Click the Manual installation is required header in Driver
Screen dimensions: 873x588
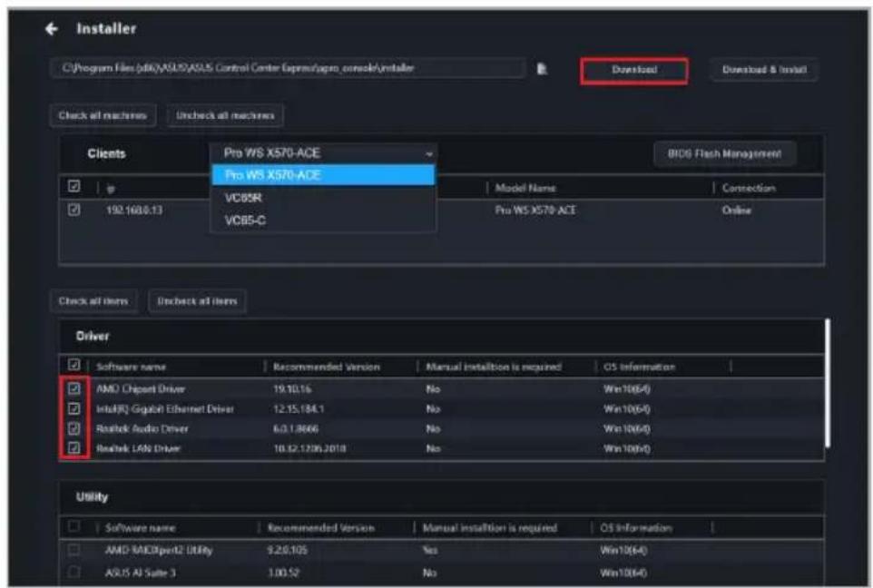click(494, 367)
